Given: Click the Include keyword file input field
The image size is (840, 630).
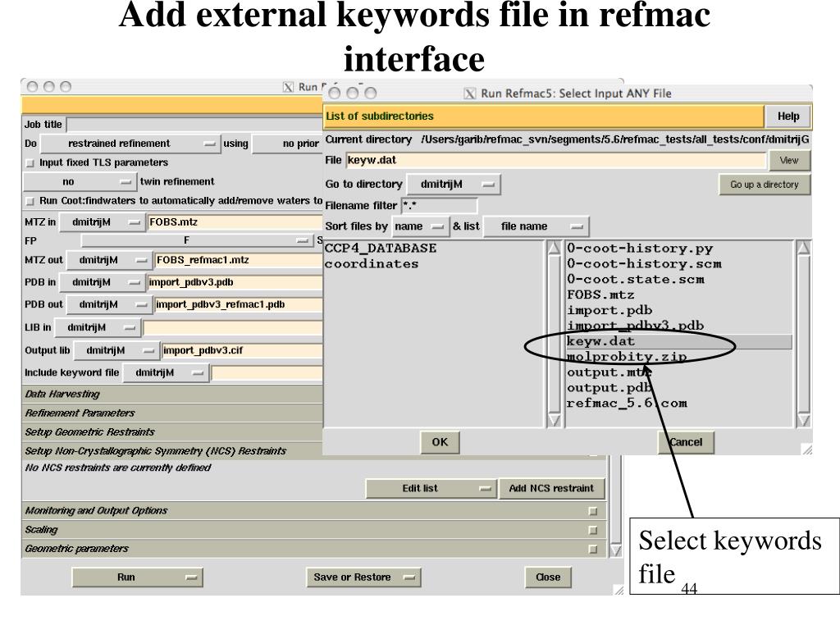Looking at the screenshot, I should coord(267,373).
